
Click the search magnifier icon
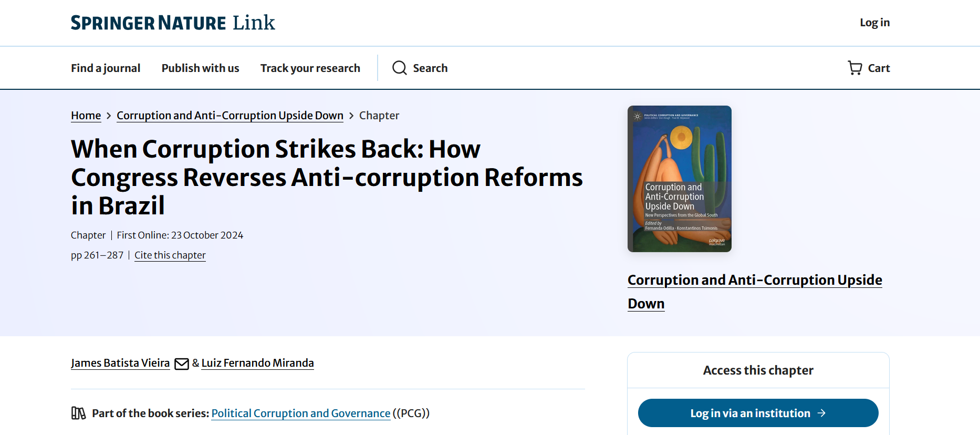point(400,68)
